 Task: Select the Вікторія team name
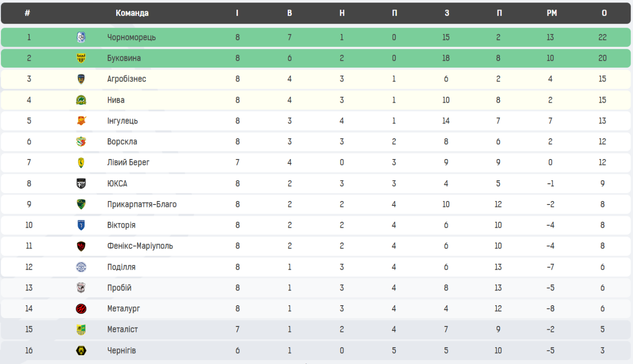click(121, 225)
